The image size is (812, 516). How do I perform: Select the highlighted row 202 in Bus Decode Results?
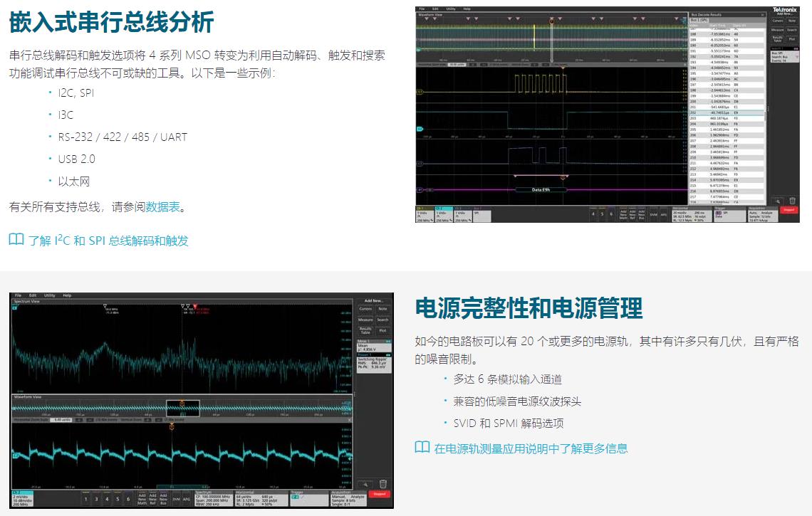727,112
